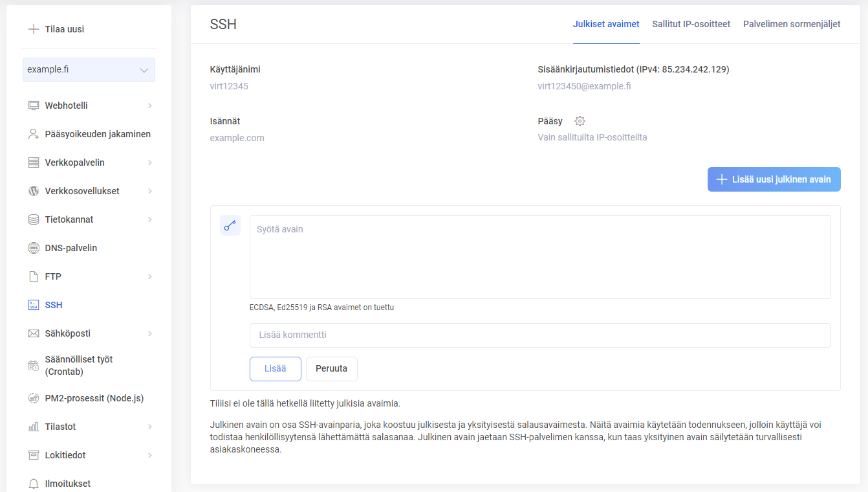
Task: Expand the Tilastot menu chevron
Action: click(149, 427)
